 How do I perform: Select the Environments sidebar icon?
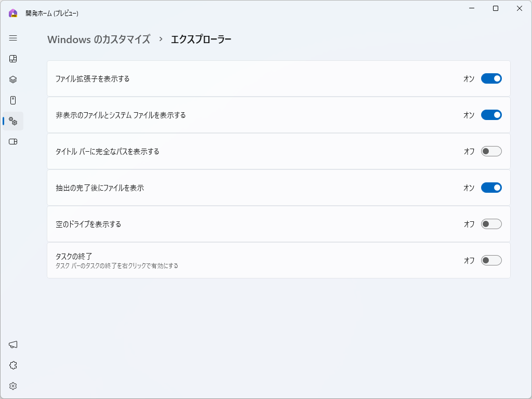tap(13, 79)
